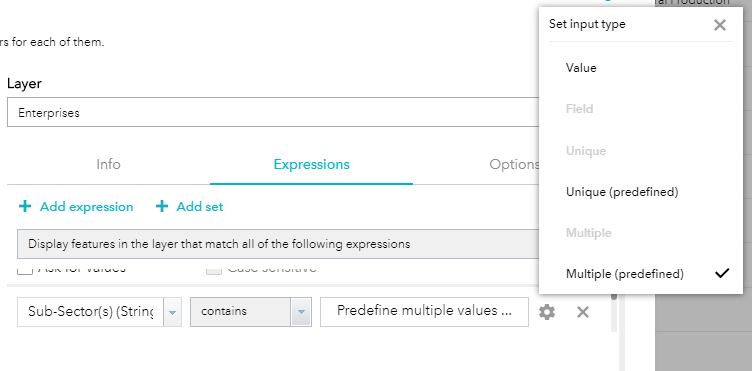Close the Set input type popup

[x=719, y=25]
